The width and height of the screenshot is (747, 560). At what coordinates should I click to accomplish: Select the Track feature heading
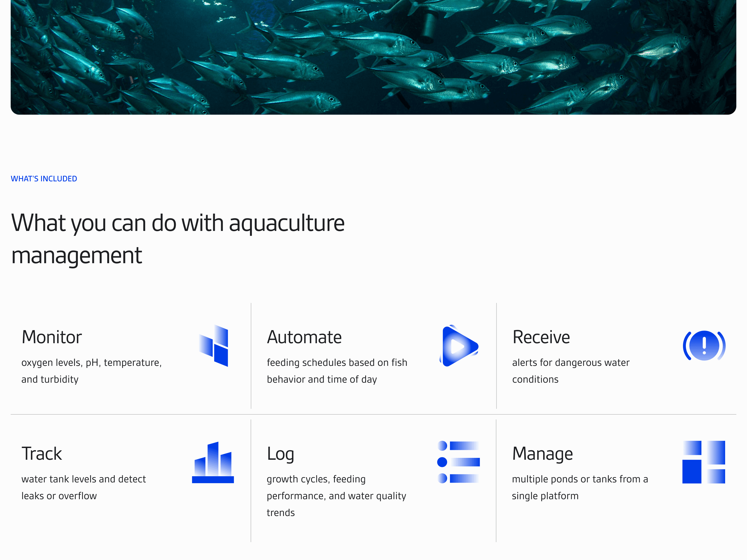pos(42,453)
